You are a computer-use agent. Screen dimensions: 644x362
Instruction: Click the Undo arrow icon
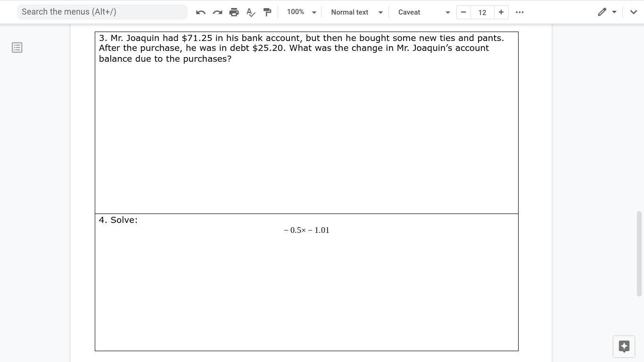point(200,12)
